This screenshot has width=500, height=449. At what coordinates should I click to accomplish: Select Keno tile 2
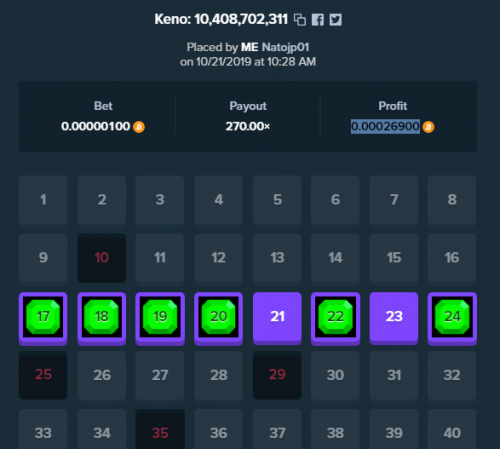pyautogui.click(x=102, y=200)
